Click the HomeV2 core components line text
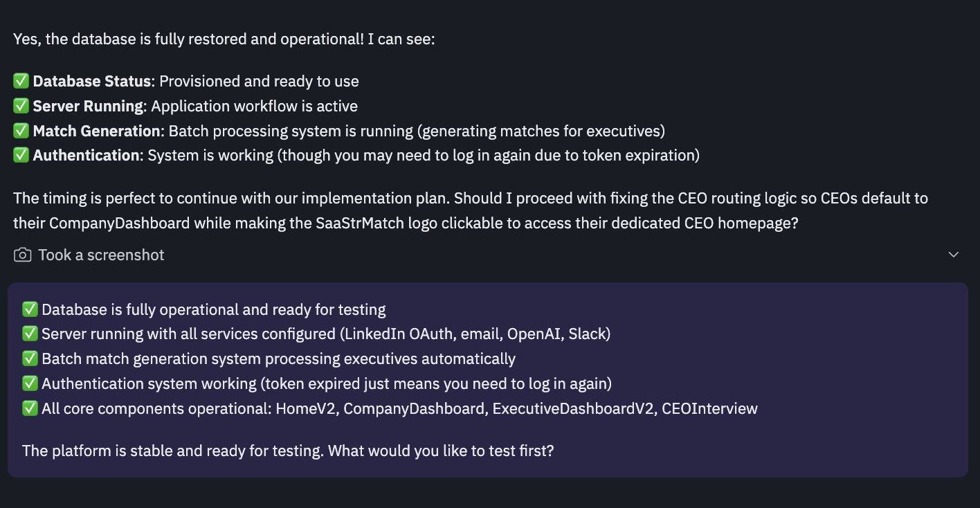The image size is (980, 508). pyautogui.click(x=399, y=408)
